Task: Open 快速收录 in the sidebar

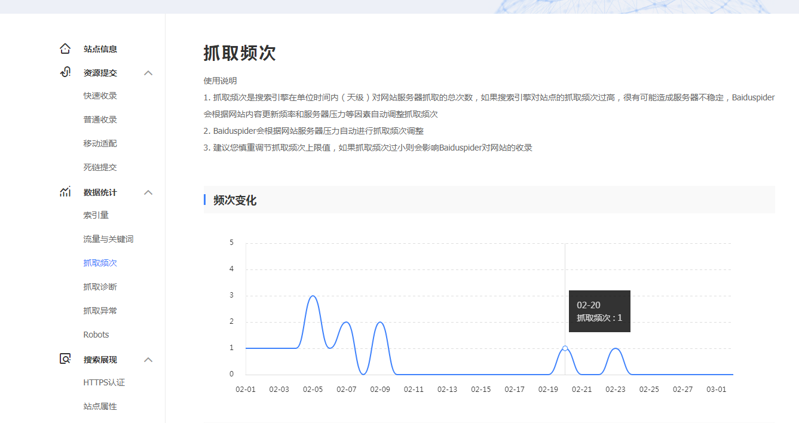Action: point(100,96)
